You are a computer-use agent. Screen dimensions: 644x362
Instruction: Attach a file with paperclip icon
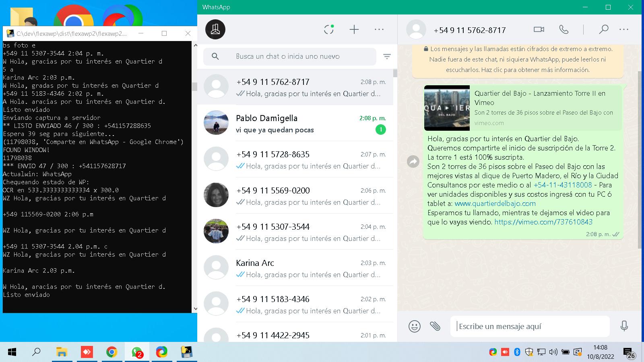pyautogui.click(x=435, y=326)
